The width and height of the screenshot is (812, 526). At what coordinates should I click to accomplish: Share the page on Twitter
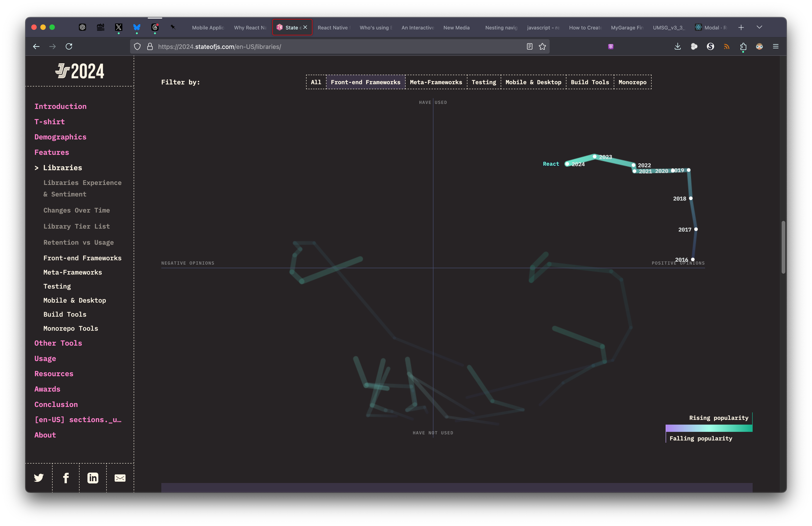pyautogui.click(x=39, y=478)
